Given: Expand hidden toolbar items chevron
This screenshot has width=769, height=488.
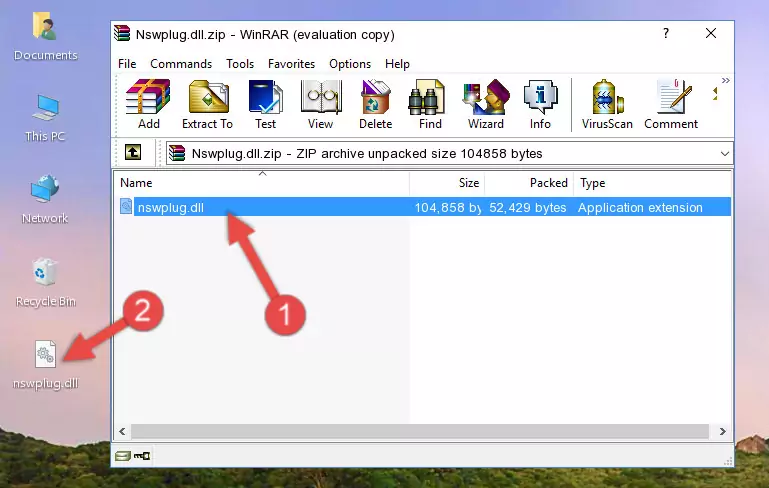Looking at the screenshot, I should coord(725,80).
